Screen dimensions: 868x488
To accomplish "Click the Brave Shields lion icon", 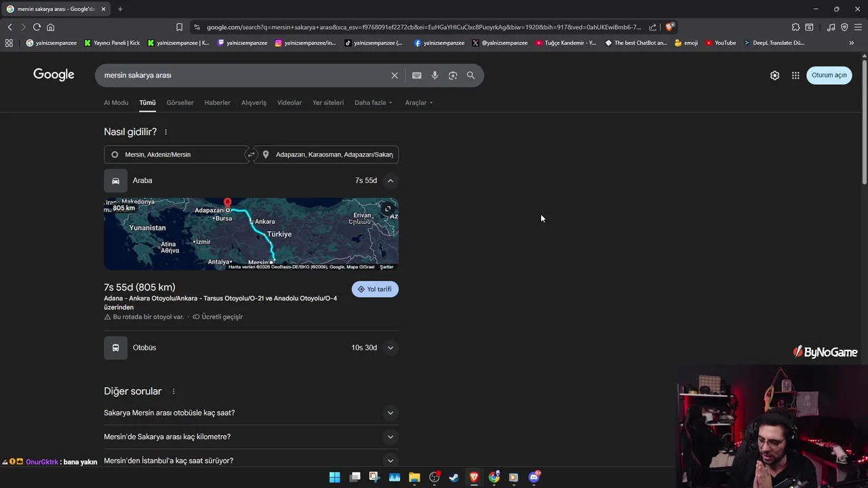I will tap(669, 27).
